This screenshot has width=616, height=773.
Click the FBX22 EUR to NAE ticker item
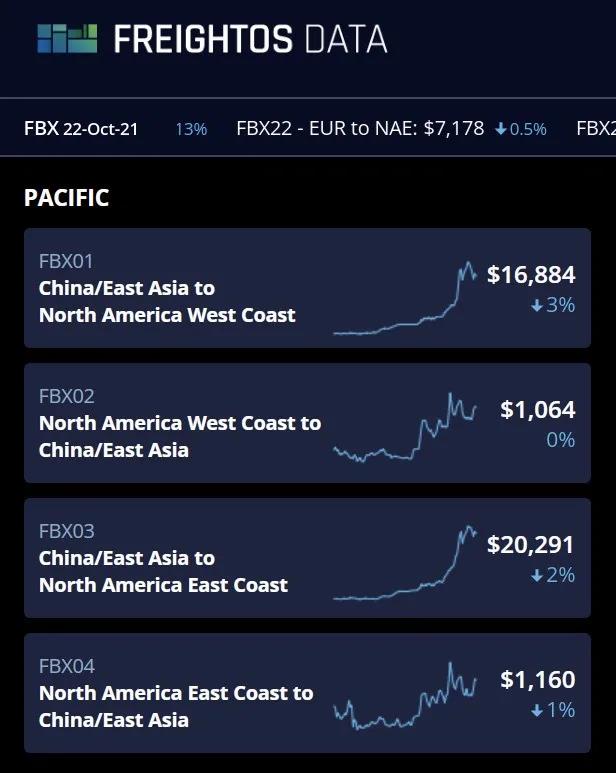(x=360, y=128)
